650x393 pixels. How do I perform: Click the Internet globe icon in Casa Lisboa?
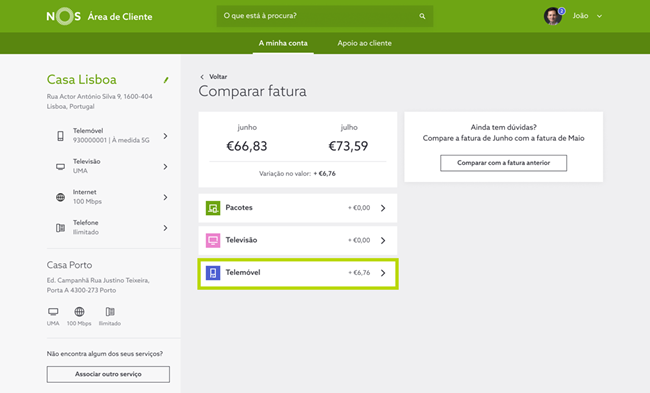tap(61, 197)
